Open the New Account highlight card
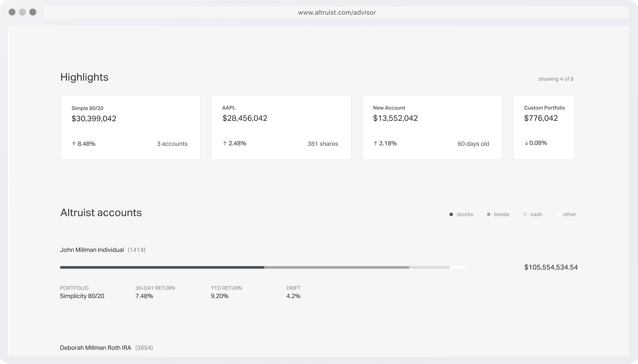The image size is (638, 364). 432,127
